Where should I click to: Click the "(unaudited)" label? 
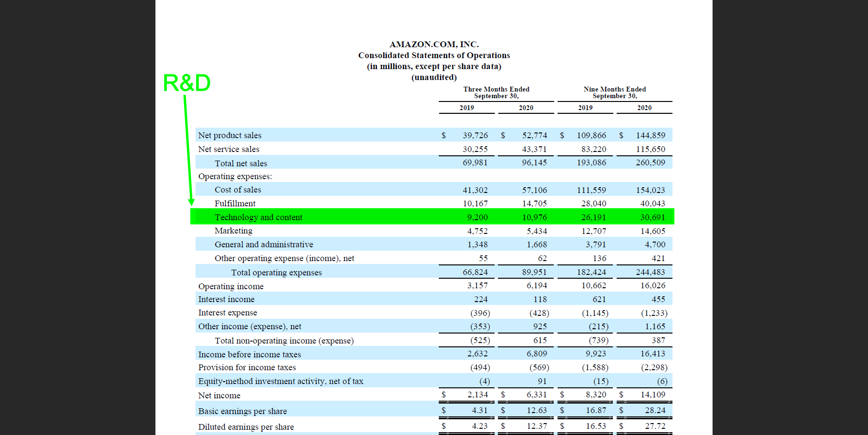coord(434,77)
